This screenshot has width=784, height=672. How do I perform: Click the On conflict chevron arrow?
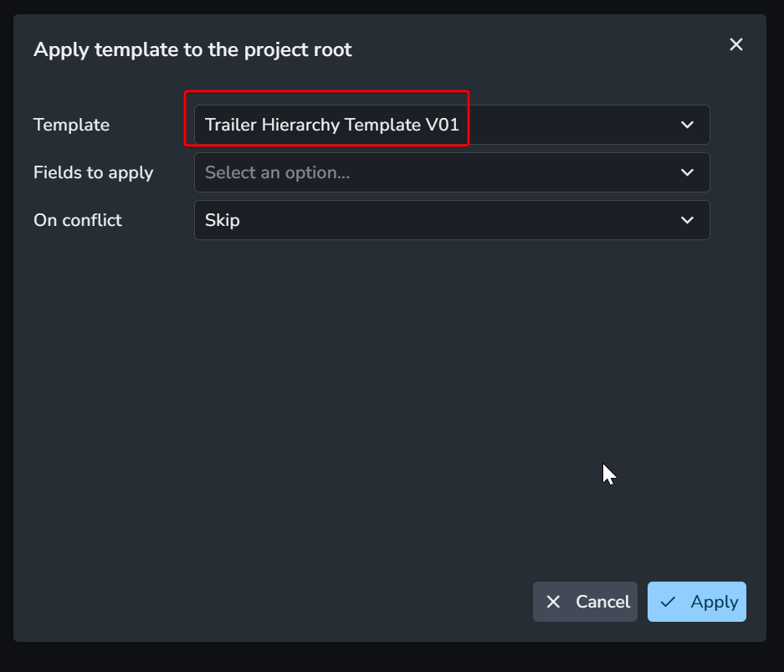[688, 220]
